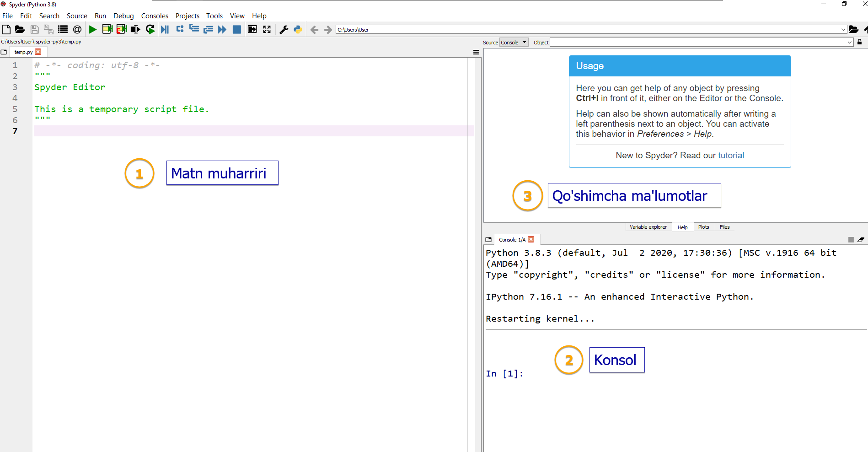
Task: Click the Re-run last script icon
Action: click(150, 30)
